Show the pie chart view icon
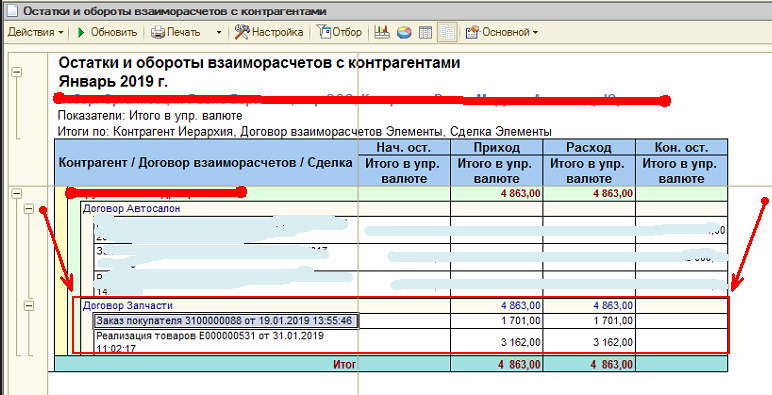The height and width of the screenshot is (395, 772). [x=404, y=33]
